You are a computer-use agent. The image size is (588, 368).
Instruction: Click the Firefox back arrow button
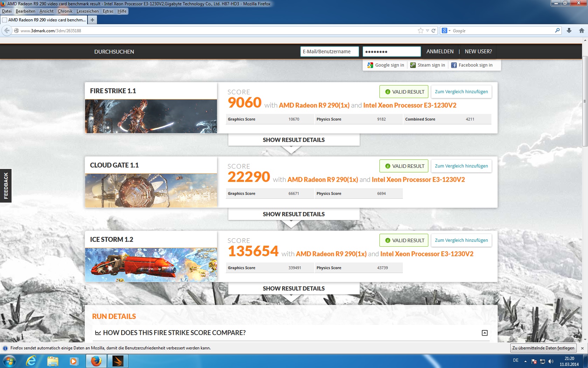click(x=7, y=30)
